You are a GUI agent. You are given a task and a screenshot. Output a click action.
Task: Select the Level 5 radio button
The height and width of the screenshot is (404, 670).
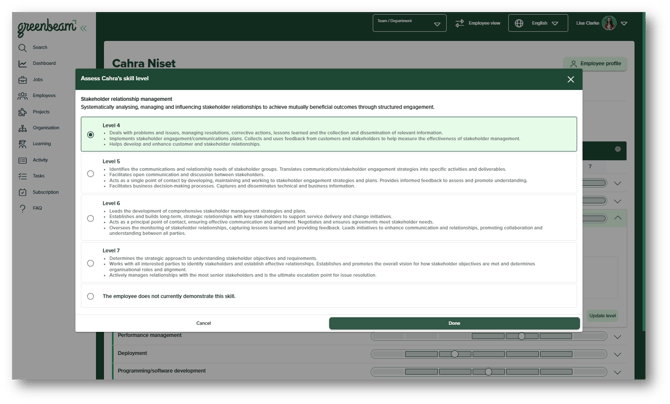click(x=91, y=173)
